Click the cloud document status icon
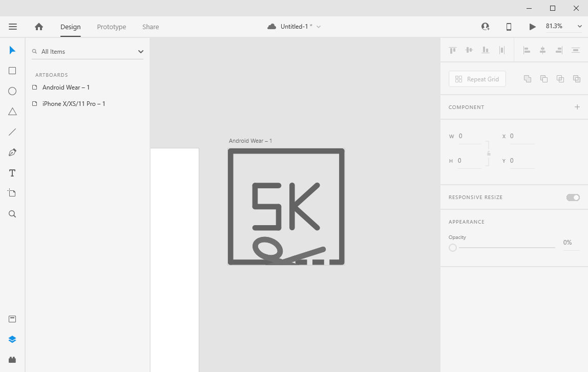The width and height of the screenshot is (588, 372). (x=272, y=27)
